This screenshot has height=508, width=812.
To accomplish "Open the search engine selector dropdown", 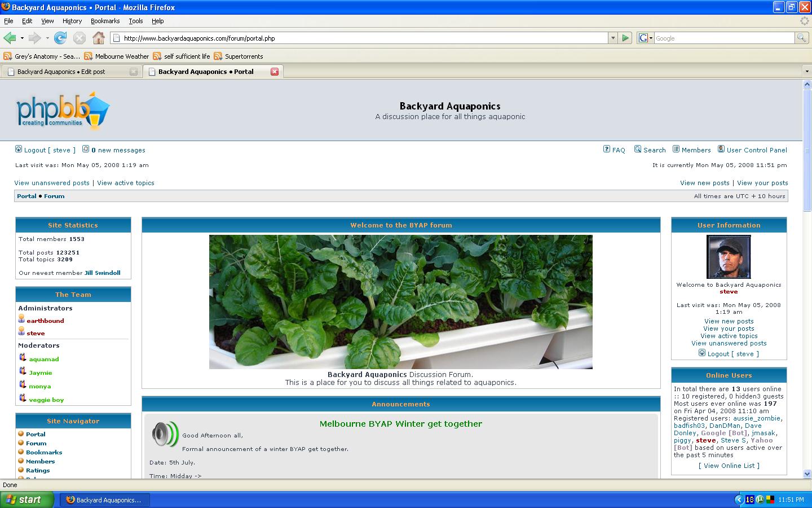I will [x=645, y=38].
